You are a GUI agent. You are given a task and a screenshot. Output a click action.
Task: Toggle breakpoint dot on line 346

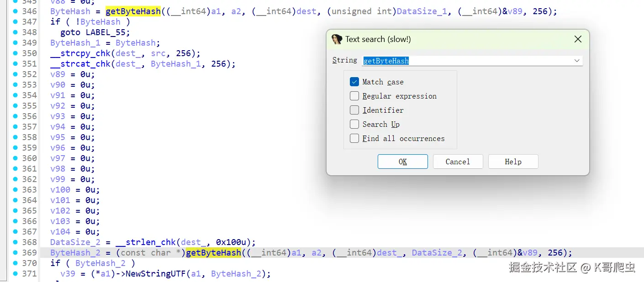click(16, 11)
